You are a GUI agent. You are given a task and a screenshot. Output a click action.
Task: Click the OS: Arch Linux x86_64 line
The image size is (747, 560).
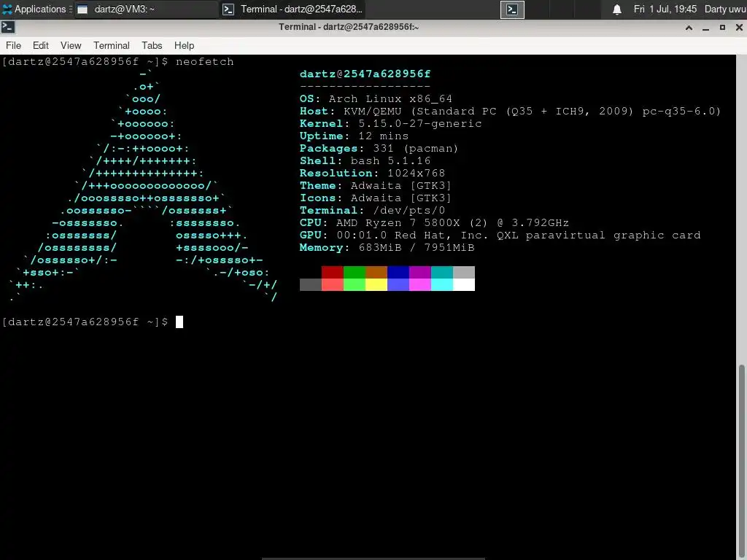click(x=376, y=98)
